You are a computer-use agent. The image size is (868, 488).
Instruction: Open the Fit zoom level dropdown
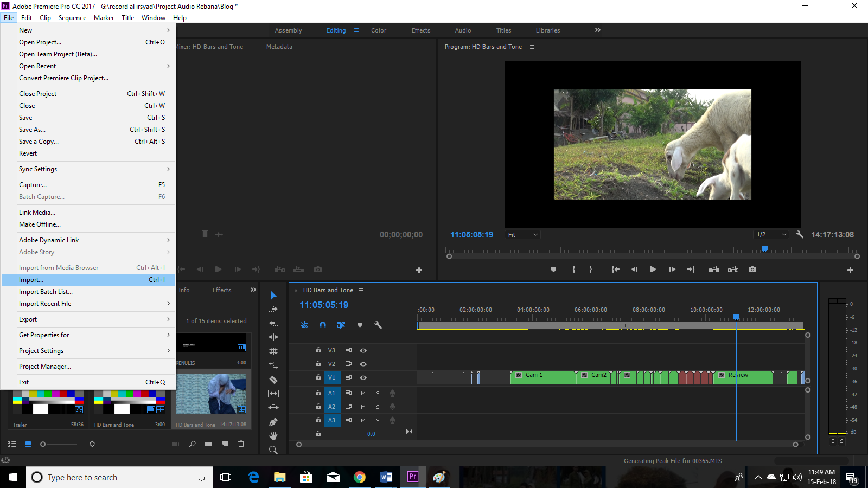pyautogui.click(x=522, y=235)
